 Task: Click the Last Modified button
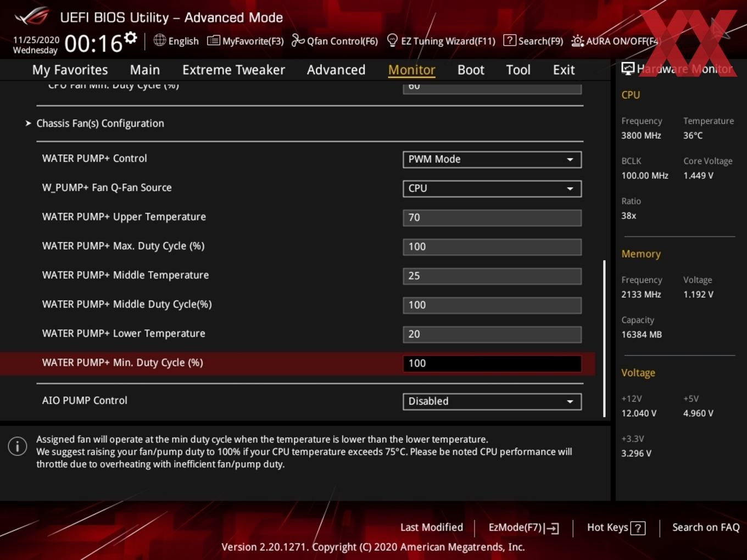point(432,527)
